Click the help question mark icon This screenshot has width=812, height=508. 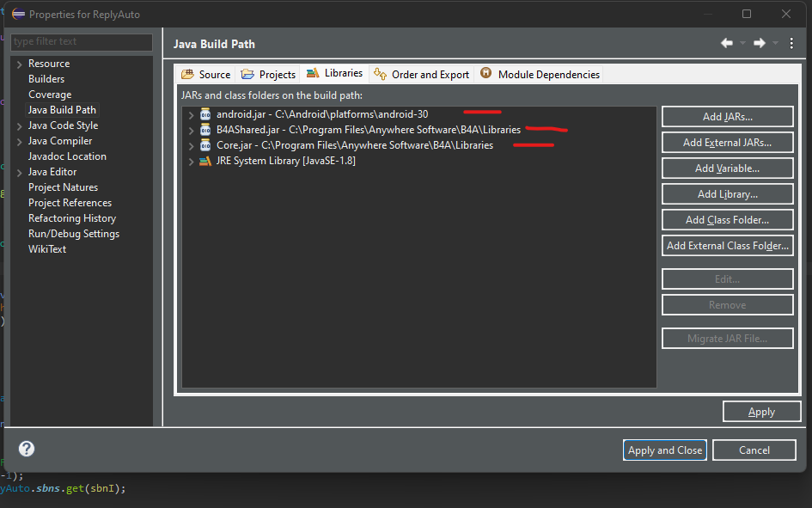(x=27, y=449)
